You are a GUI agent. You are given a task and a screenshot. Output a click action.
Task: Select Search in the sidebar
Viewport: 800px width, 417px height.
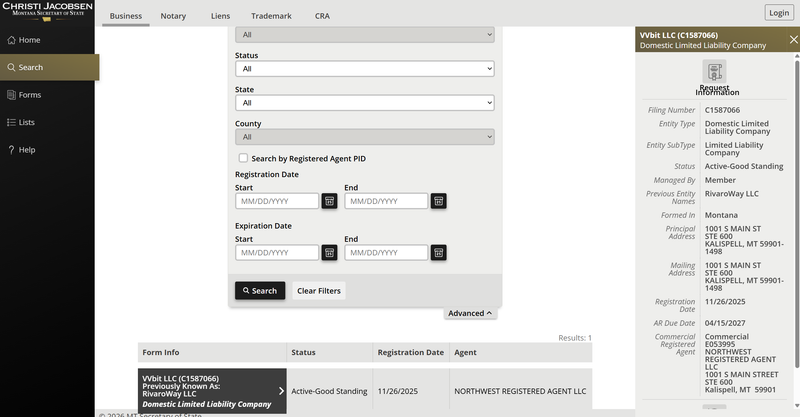coord(49,67)
